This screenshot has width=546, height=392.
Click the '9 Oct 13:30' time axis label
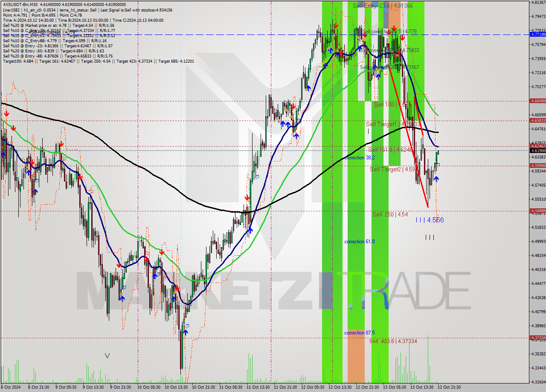93,387
